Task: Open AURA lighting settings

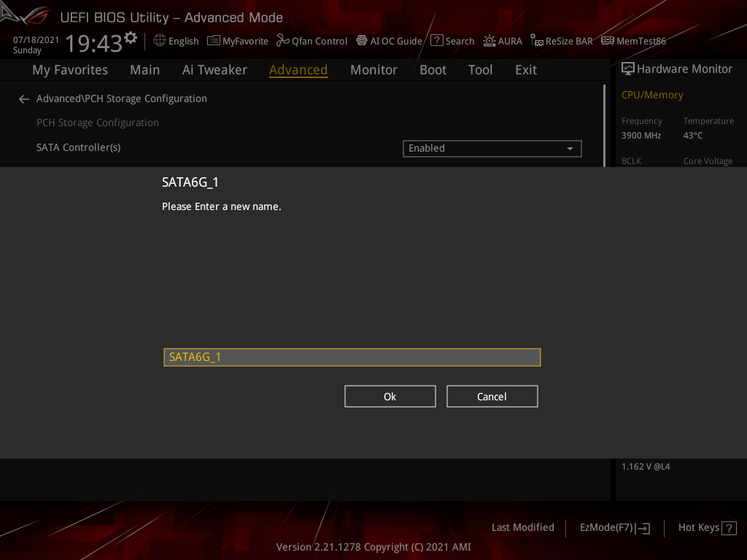Action: click(x=502, y=41)
